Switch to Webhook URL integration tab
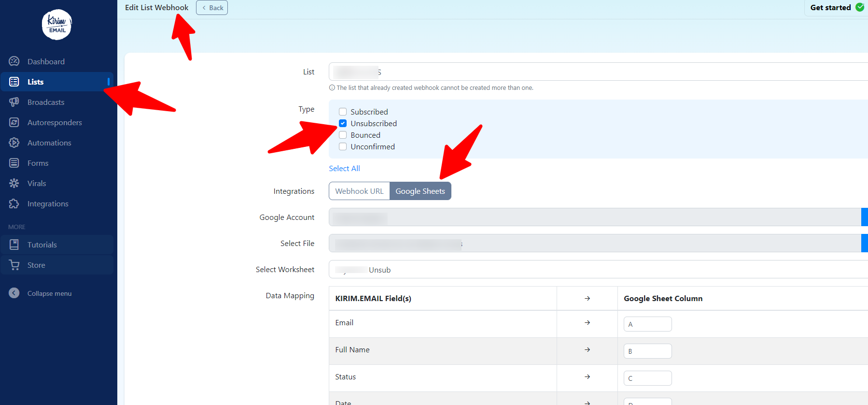Viewport: 868px width, 405px height. click(359, 191)
